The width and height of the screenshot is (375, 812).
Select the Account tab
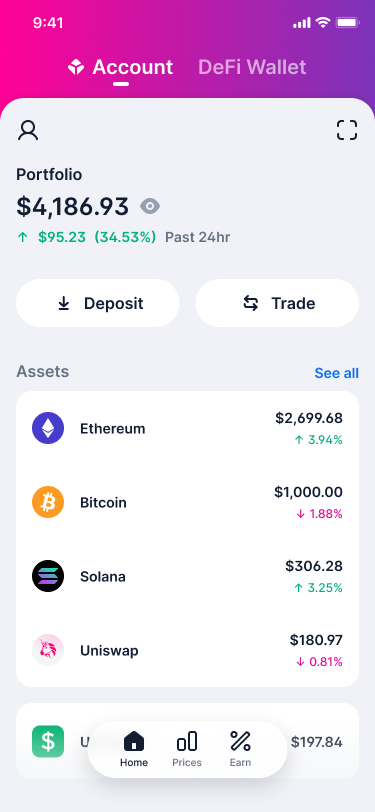pyautogui.click(x=133, y=67)
